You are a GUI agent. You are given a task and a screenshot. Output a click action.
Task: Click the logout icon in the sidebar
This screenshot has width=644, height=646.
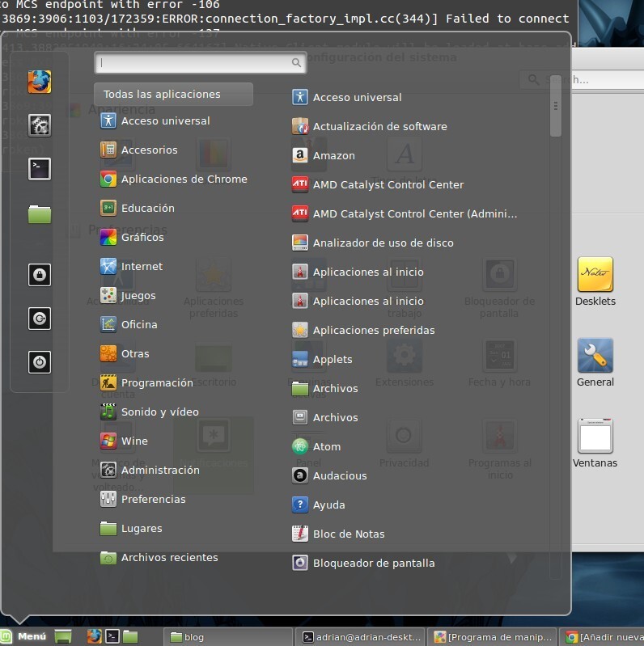[40, 319]
